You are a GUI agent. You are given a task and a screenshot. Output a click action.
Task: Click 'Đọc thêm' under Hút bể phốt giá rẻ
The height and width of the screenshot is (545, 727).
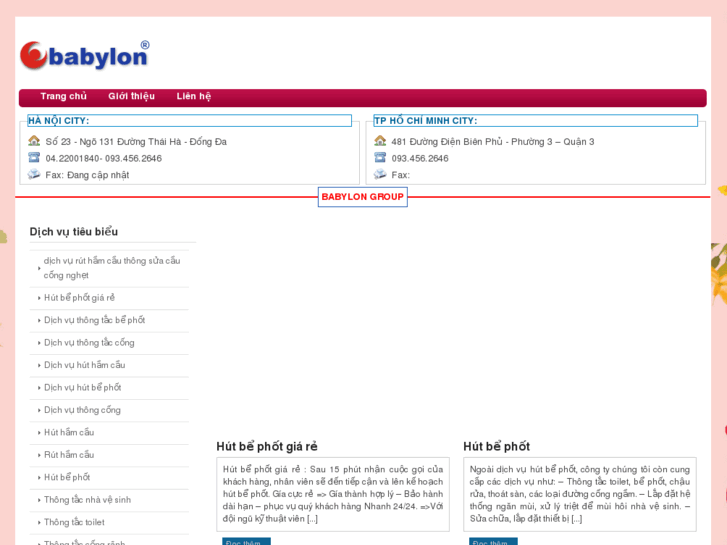[246, 542]
